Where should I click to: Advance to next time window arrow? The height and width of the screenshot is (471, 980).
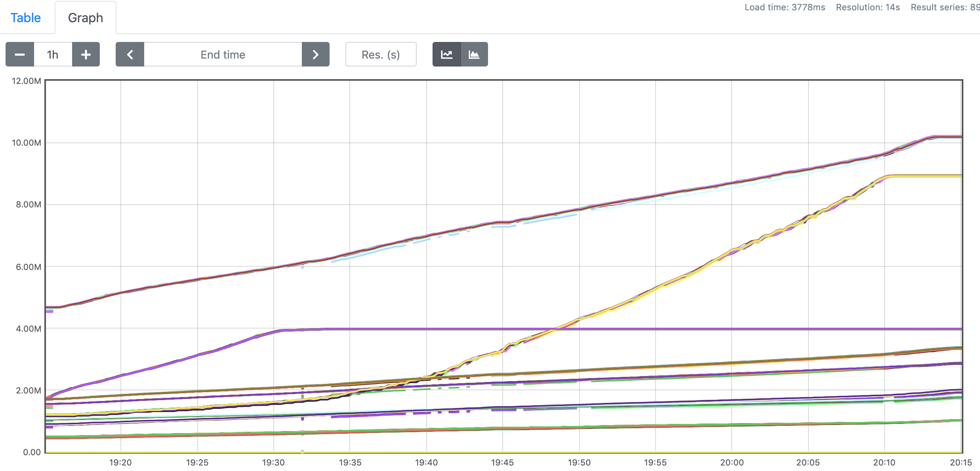tap(315, 55)
